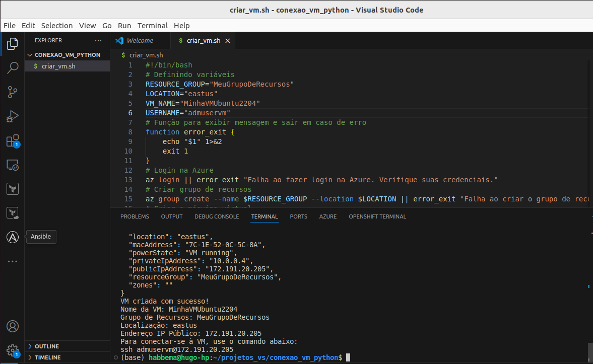Open the Accounts icon in Activity Bar
This screenshot has width=593, height=364.
pyautogui.click(x=13, y=326)
